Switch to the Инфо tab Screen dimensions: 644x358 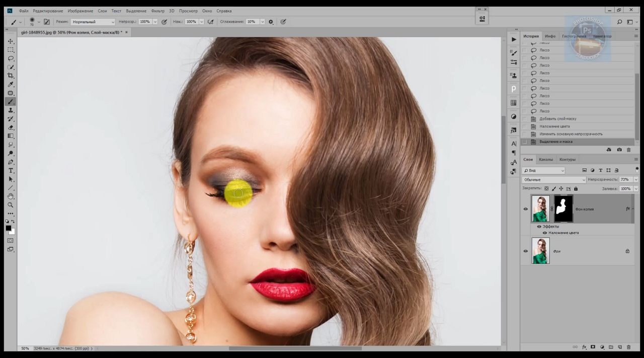[x=550, y=36]
